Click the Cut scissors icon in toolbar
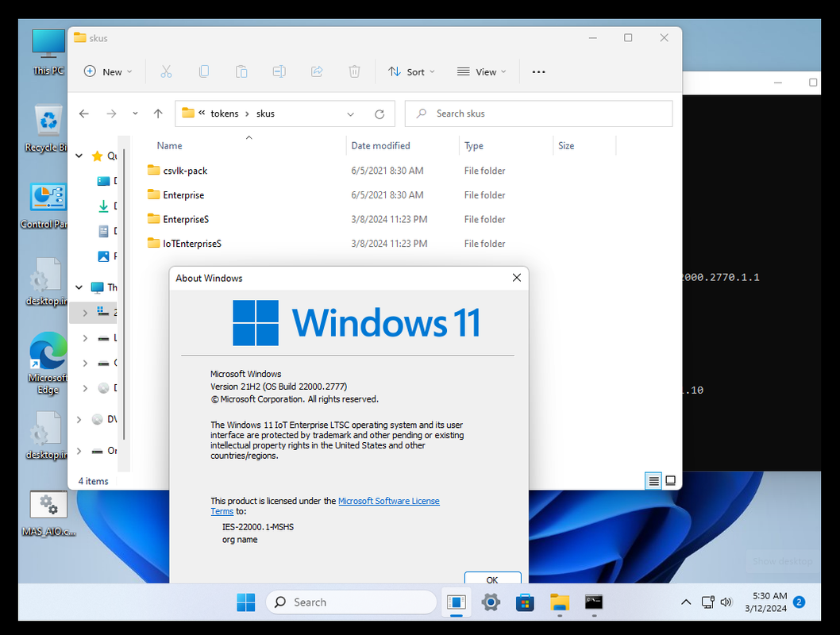Image resolution: width=840 pixels, height=635 pixels. 166,71
